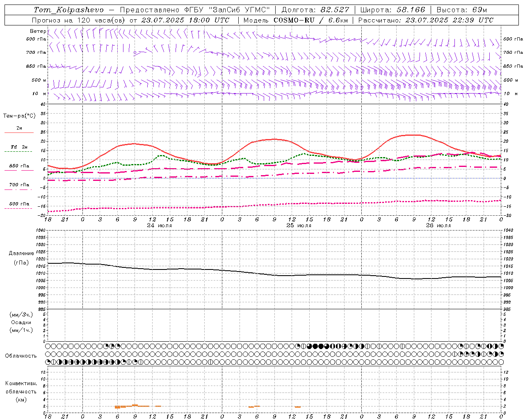Click the Рассчитано: 23.07.2025 22:39 UTC text
The width and height of the screenshot is (525, 420).
pyautogui.click(x=426, y=20)
